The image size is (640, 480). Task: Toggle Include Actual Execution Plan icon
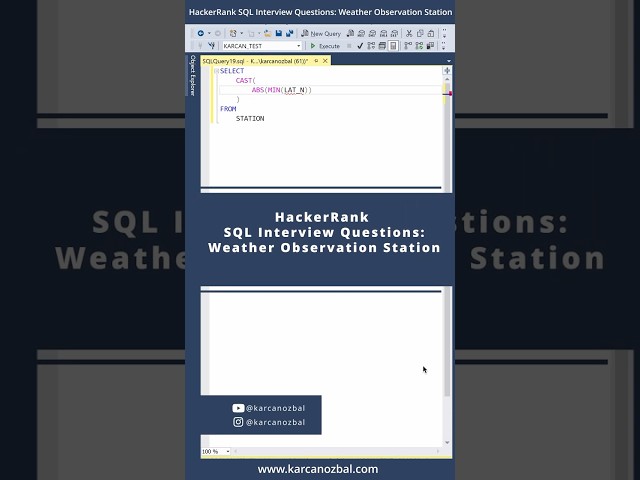[x=408, y=46]
